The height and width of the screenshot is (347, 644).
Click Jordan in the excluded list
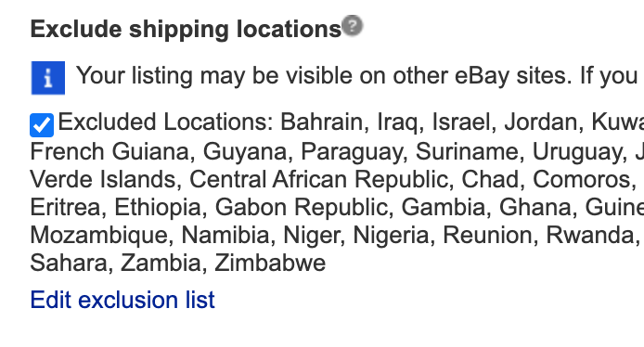[x=540, y=122]
